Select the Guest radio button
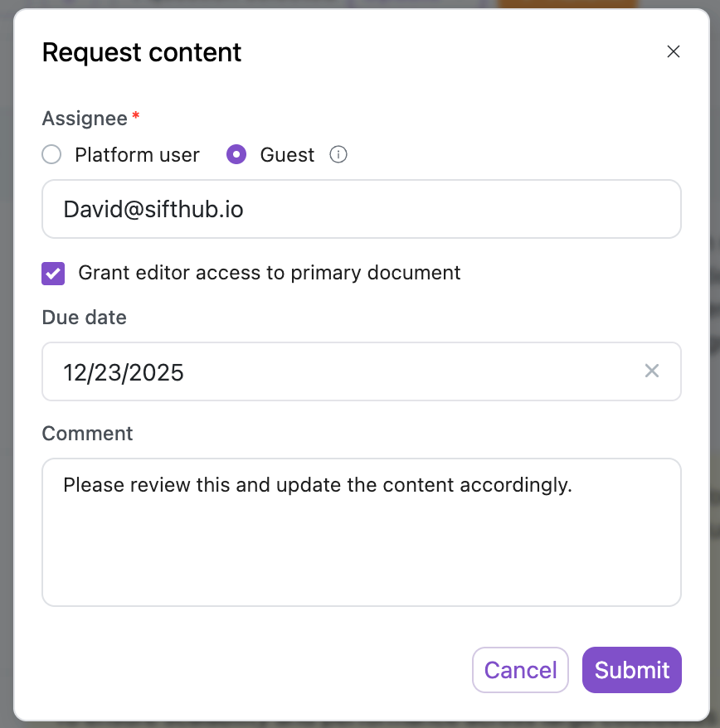 pyautogui.click(x=236, y=155)
